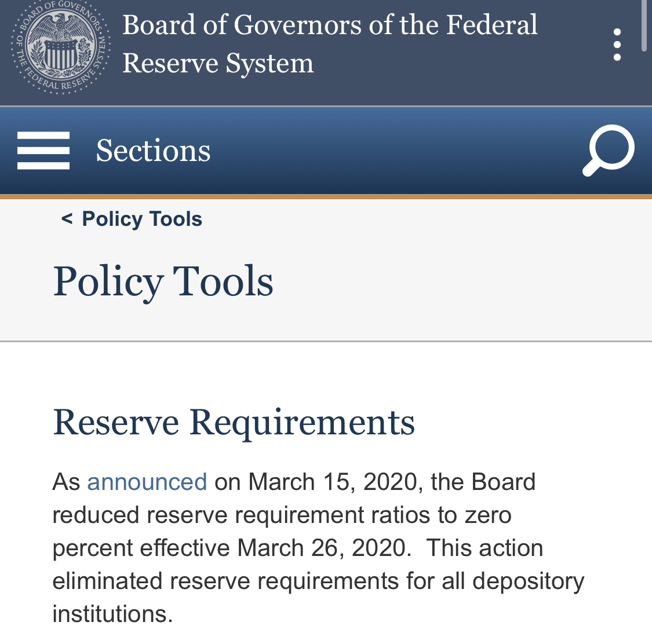The image size is (652, 644).
Task: Click empty area of blue Sections bar
Action: tap(395, 151)
